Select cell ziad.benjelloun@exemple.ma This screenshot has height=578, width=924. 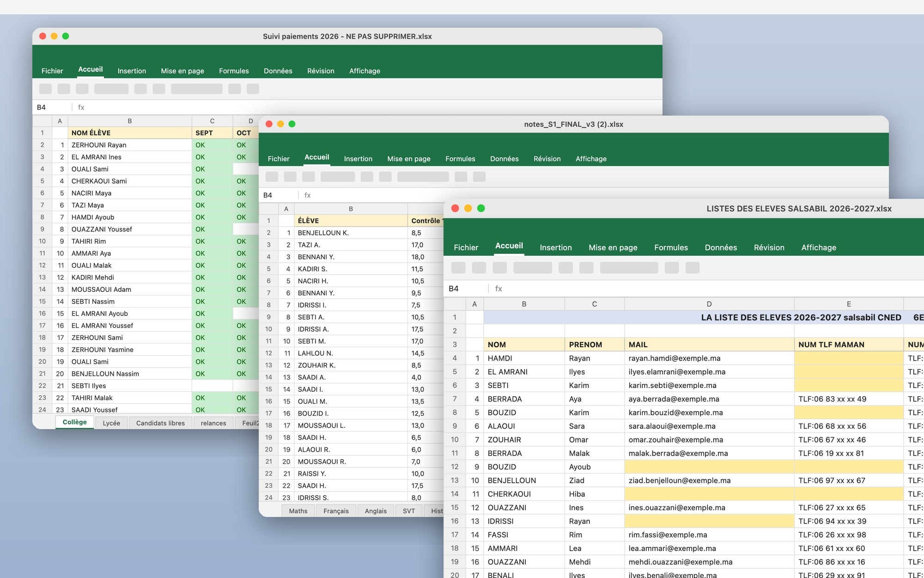point(709,480)
